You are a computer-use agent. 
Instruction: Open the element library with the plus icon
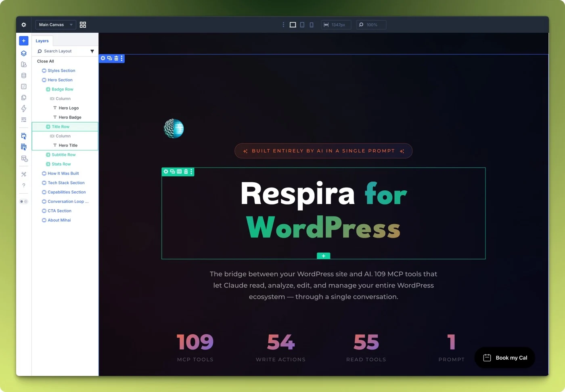[x=23, y=40]
